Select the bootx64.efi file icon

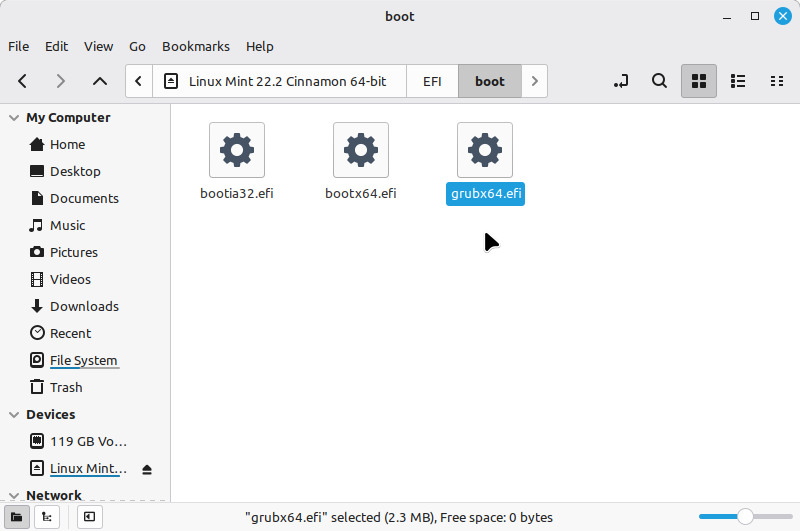point(361,150)
